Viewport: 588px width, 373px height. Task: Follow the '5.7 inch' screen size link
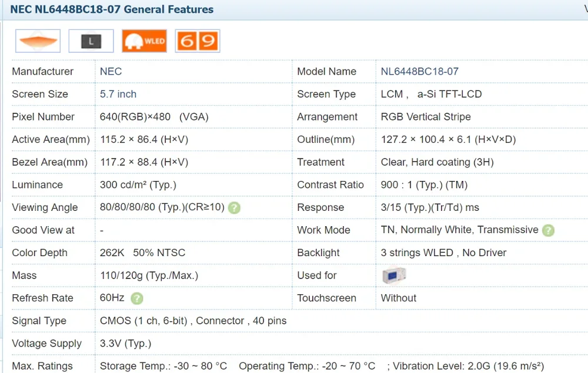(118, 94)
